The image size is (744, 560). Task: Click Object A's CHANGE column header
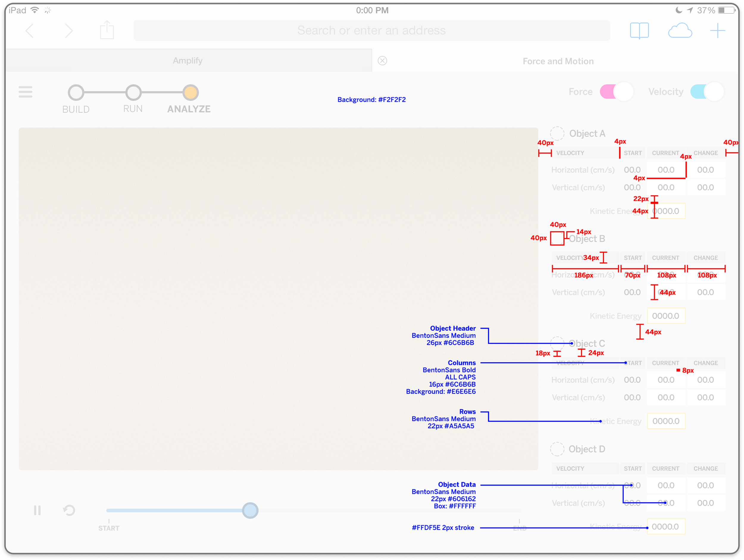tap(706, 153)
